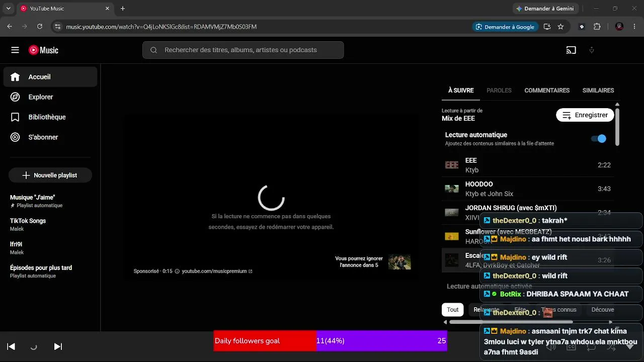The height and width of the screenshot is (362, 644).
Task: Open the browser Extensions puzzle icon
Action: tap(597, 27)
